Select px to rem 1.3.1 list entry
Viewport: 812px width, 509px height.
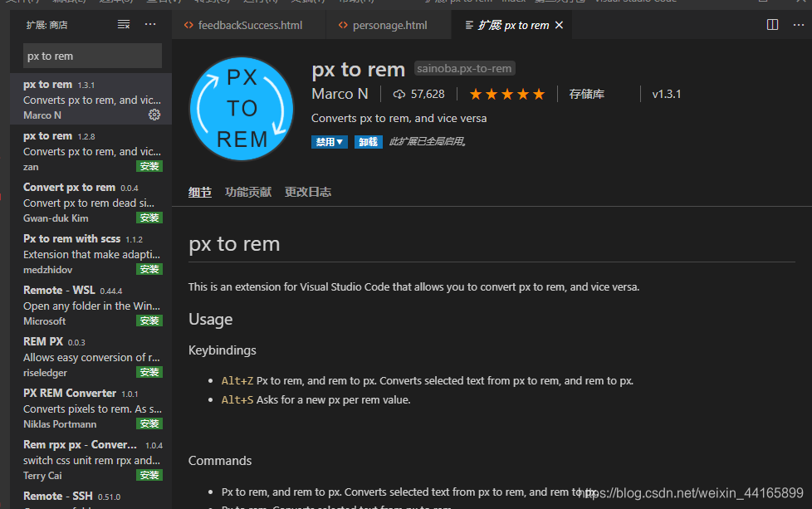point(91,99)
